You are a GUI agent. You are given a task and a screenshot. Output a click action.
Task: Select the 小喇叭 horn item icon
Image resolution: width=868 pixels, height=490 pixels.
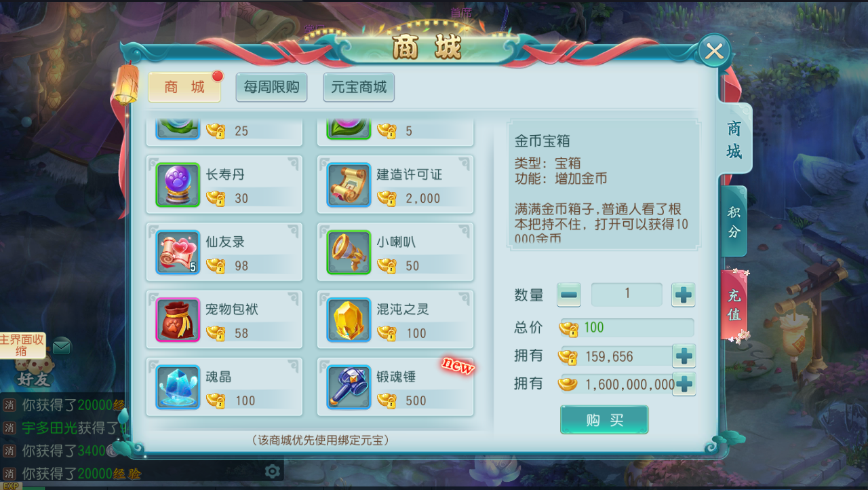(x=349, y=252)
